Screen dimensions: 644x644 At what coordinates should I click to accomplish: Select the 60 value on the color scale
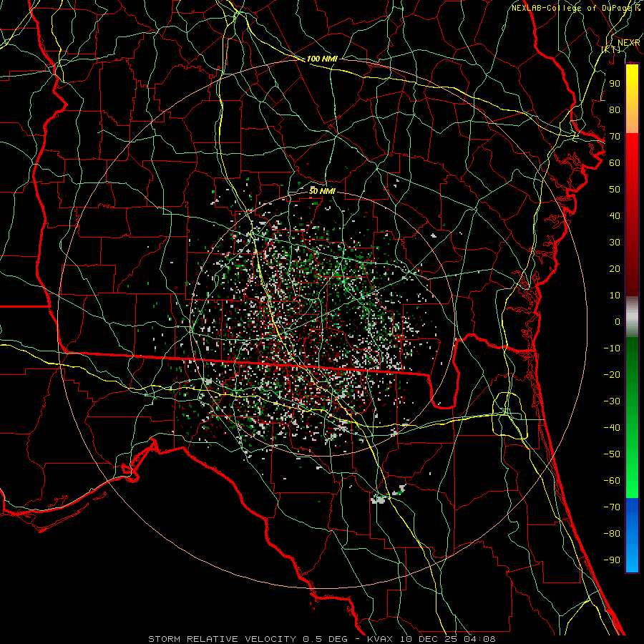[615, 162]
